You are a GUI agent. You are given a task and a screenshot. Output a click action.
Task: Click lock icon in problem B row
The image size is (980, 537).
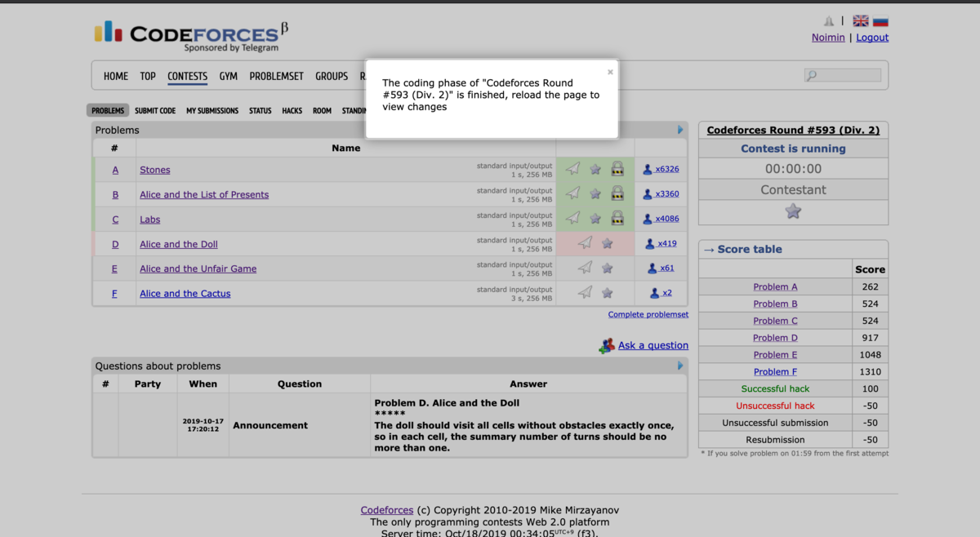coord(617,193)
